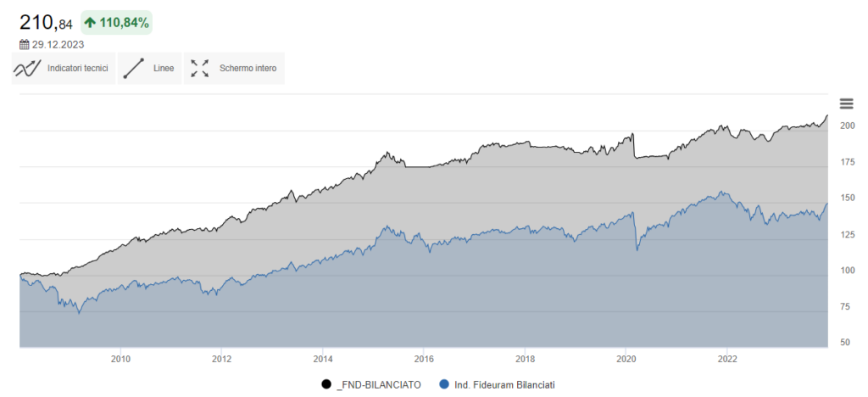
Task: Toggle the _FND-BILANCIATO series label
Action: point(378,384)
